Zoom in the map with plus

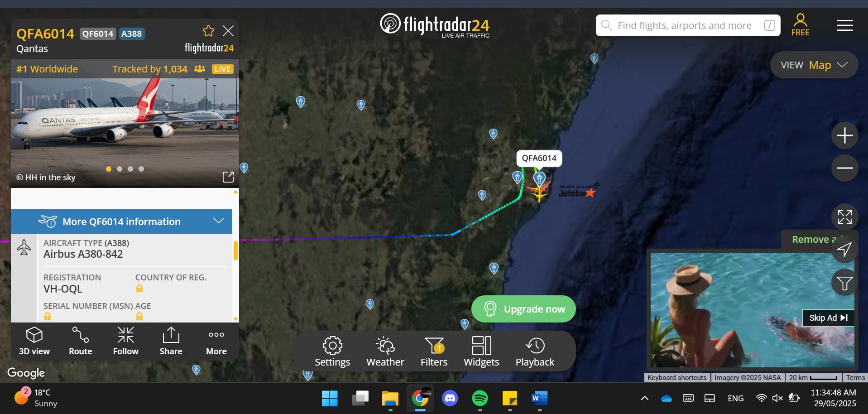click(844, 135)
